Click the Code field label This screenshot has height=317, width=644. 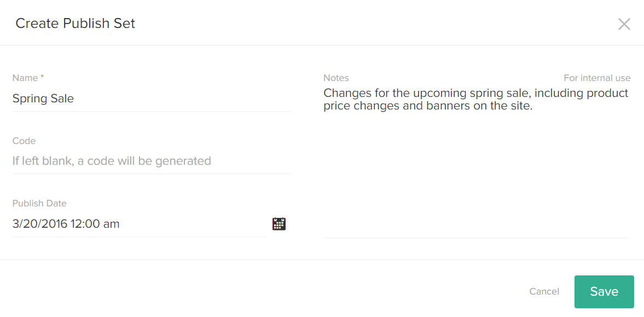(x=24, y=141)
